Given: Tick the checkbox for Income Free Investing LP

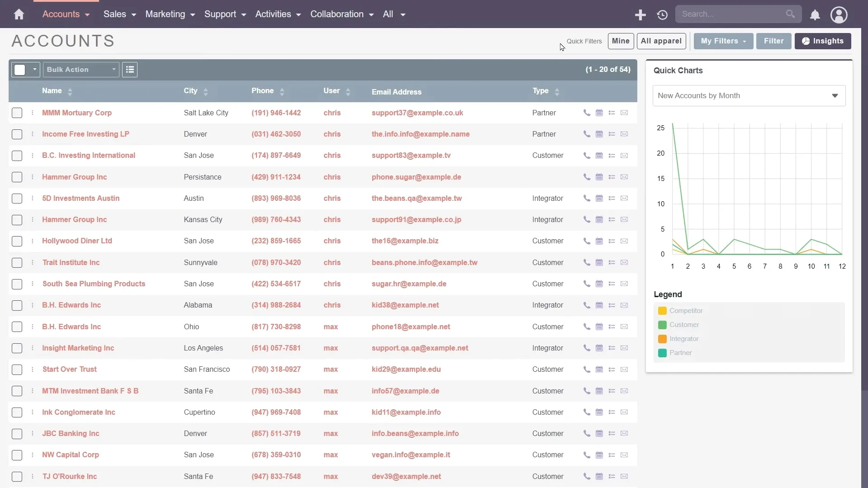Looking at the screenshot, I should (x=17, y=134).
